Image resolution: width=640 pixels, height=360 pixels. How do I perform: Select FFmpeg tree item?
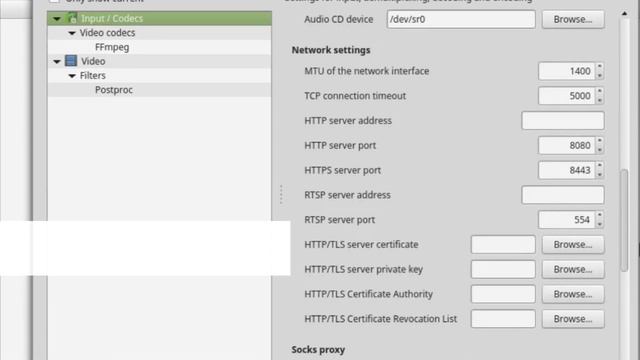[160, 47]
